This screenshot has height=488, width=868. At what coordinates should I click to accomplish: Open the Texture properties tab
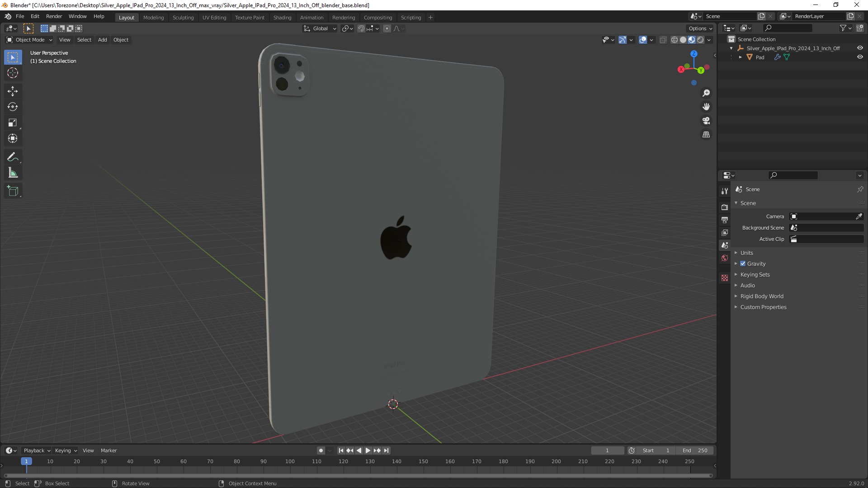(725, 278)
